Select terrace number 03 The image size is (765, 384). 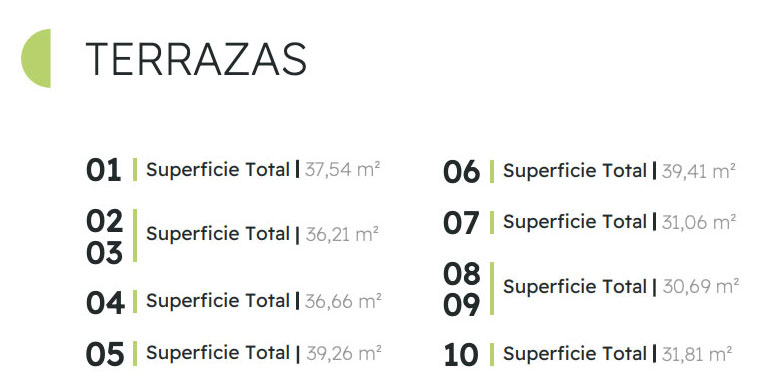coord(104,253)
